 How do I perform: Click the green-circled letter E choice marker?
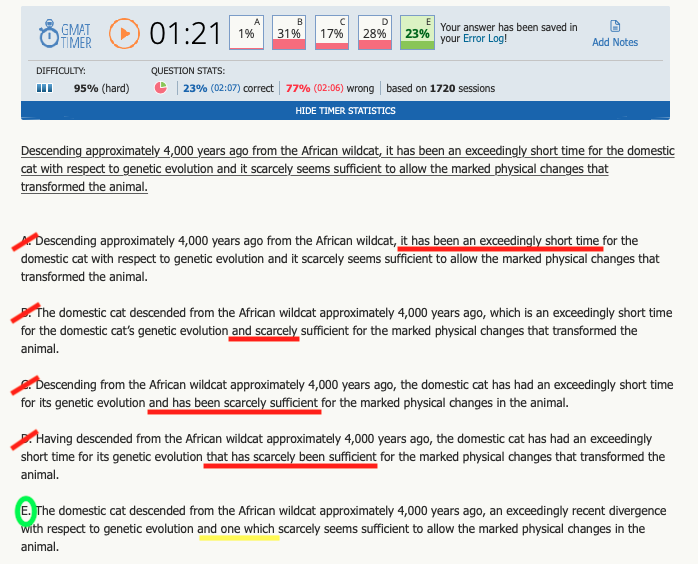(27, 513)
